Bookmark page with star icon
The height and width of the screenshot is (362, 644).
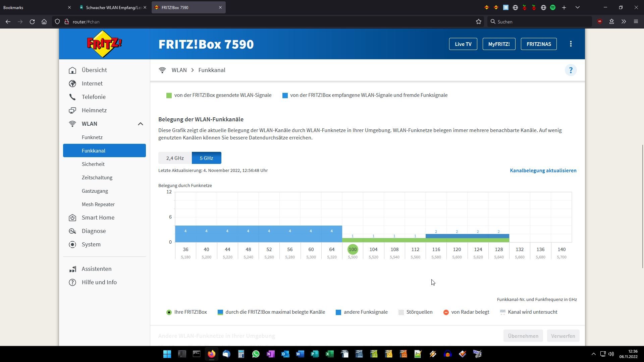(x=478, y=22)
